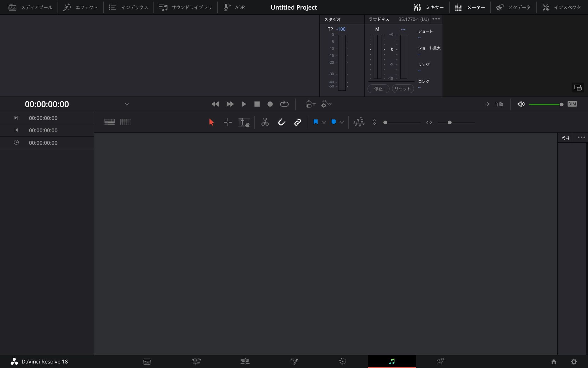Toggle the snapping magnet tool
This screenshot has width=588, height=368.
click(x=282, y=122)
